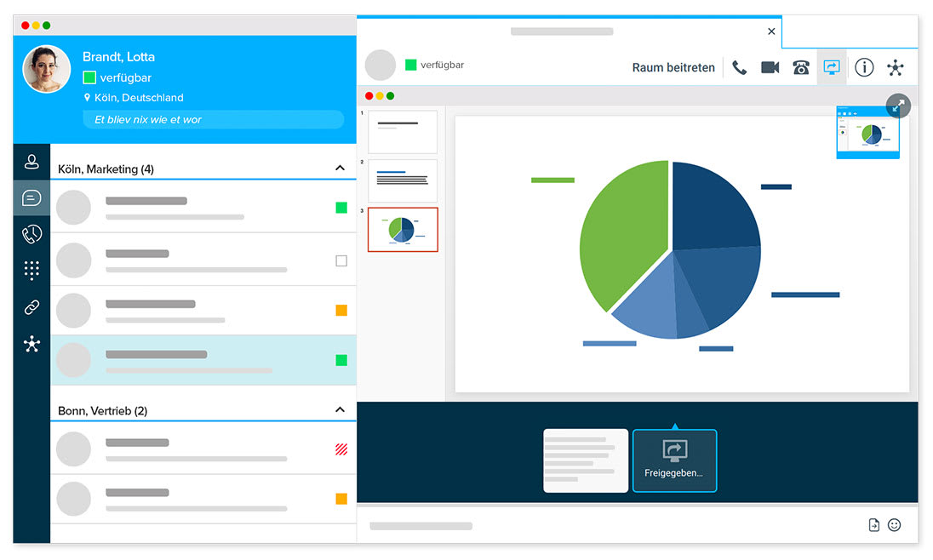Image resolution: width=933 pixels, height=560 pixels.
Task: Click Raum beitreten to join the room
Action: pyautogui.click(x=673, y=67)
